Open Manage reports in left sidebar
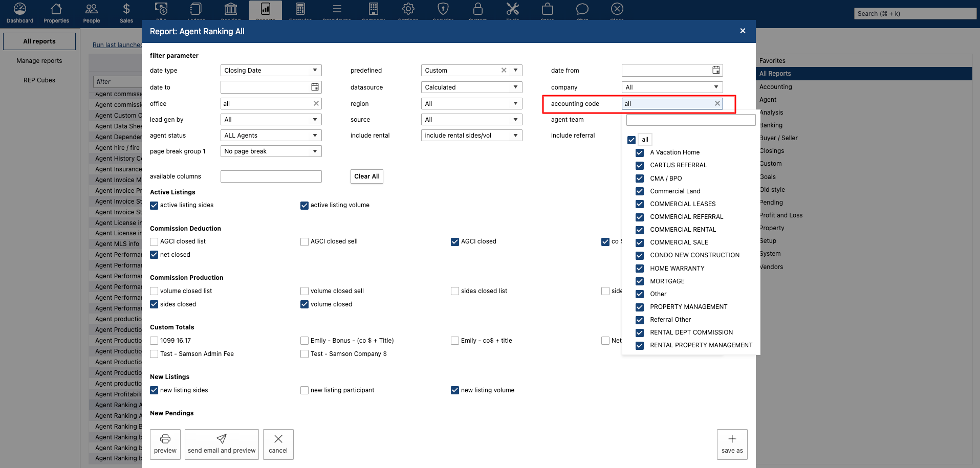 click(x=39, y=61)
